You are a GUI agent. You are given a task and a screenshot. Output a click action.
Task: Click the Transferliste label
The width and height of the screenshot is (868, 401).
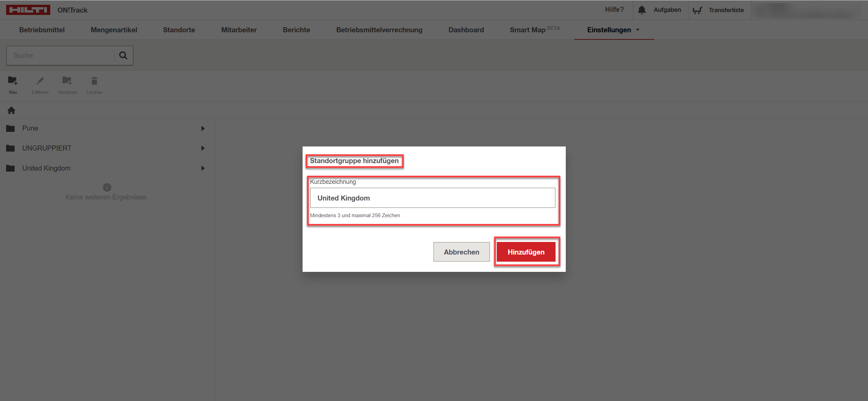point(726,10)
